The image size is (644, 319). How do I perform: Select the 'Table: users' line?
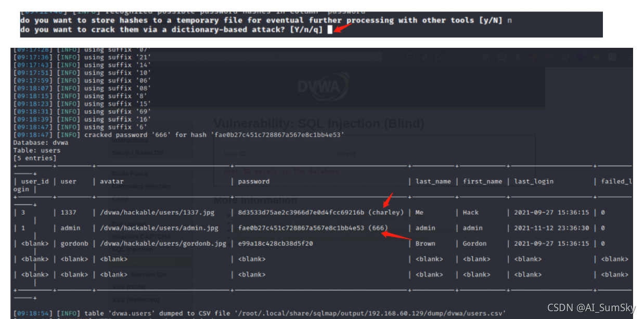(37, 151)
